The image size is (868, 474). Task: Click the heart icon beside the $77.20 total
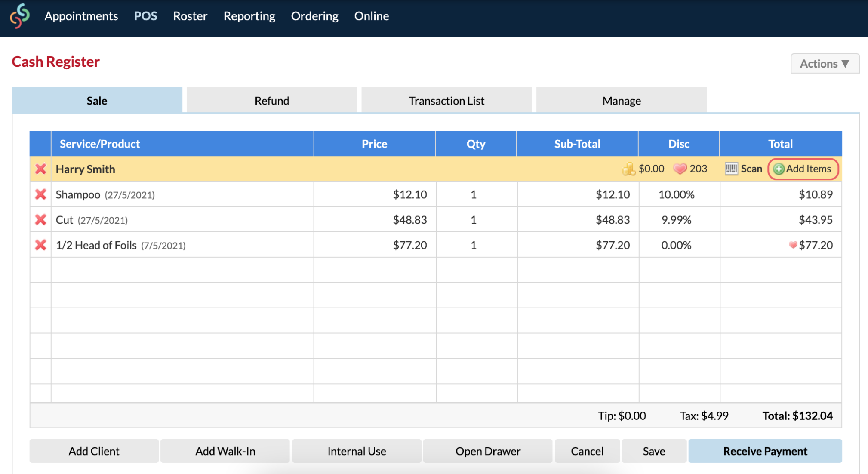(x=793, y=245)
